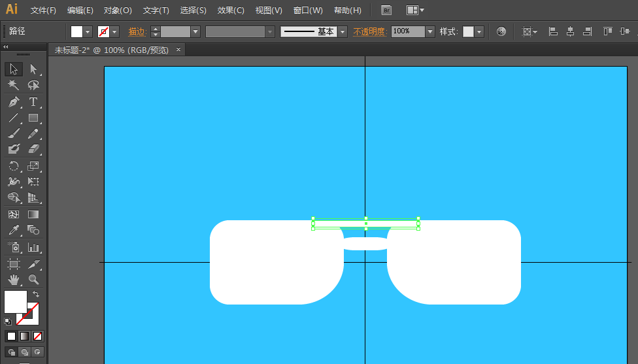Set fill mode to None

click(x=37, y=337)
